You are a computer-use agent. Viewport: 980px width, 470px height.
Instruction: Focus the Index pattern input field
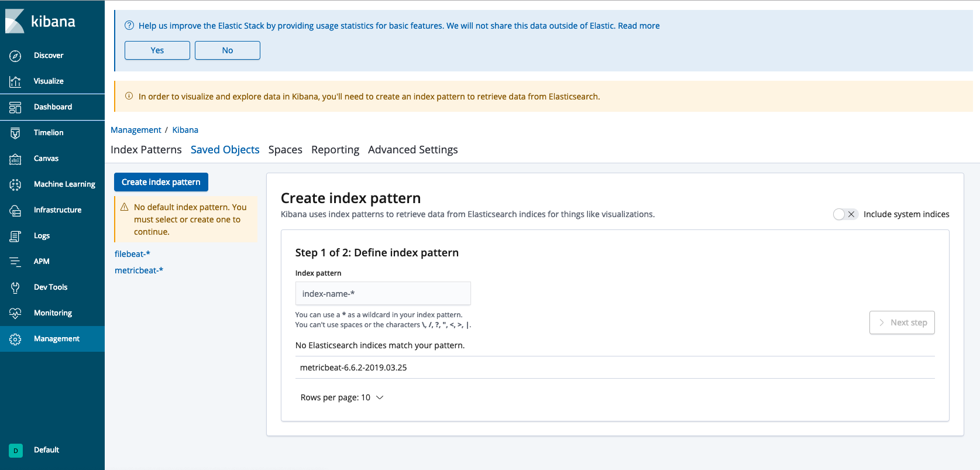(383, 293)
